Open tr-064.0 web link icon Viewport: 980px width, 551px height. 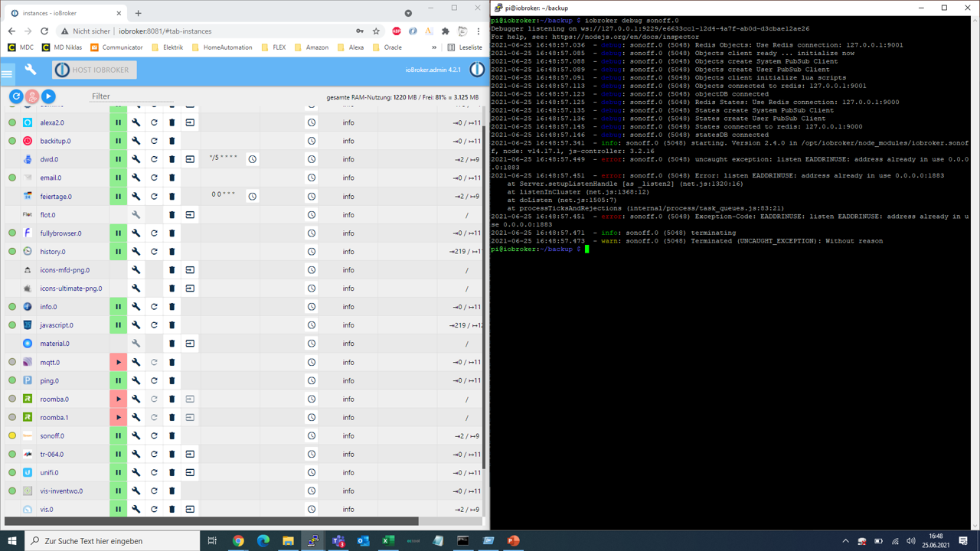[190, 454]
